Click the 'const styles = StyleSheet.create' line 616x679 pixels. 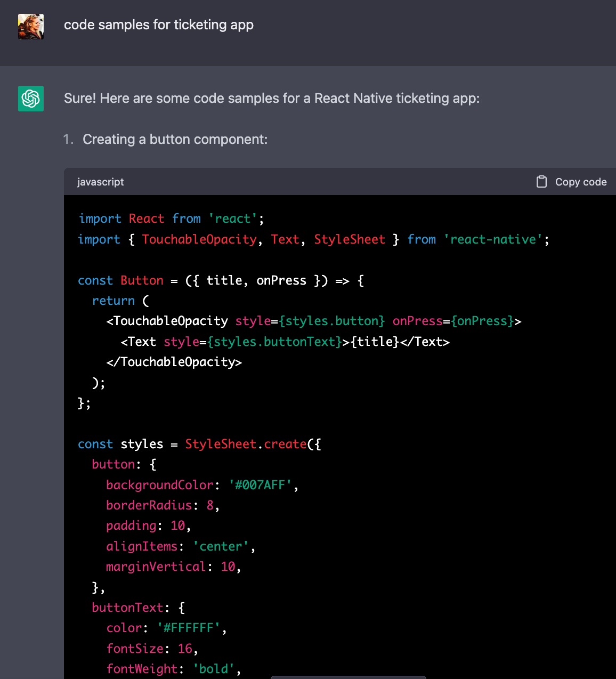[200, 444]
